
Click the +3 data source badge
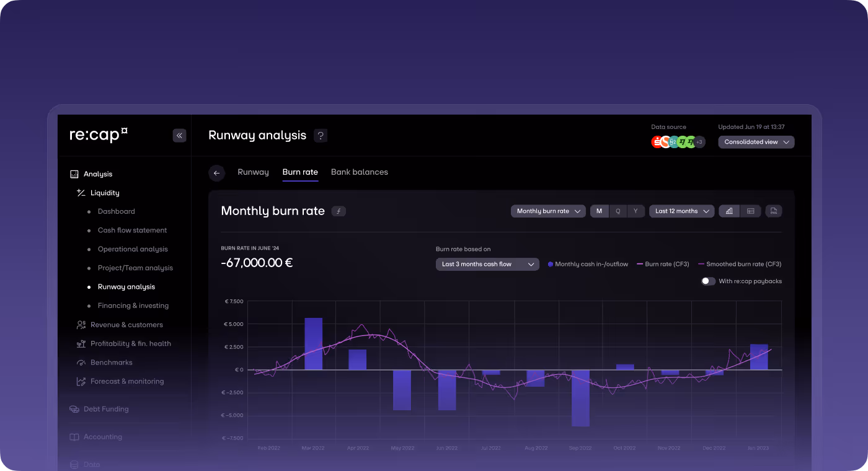click(700, 141)
